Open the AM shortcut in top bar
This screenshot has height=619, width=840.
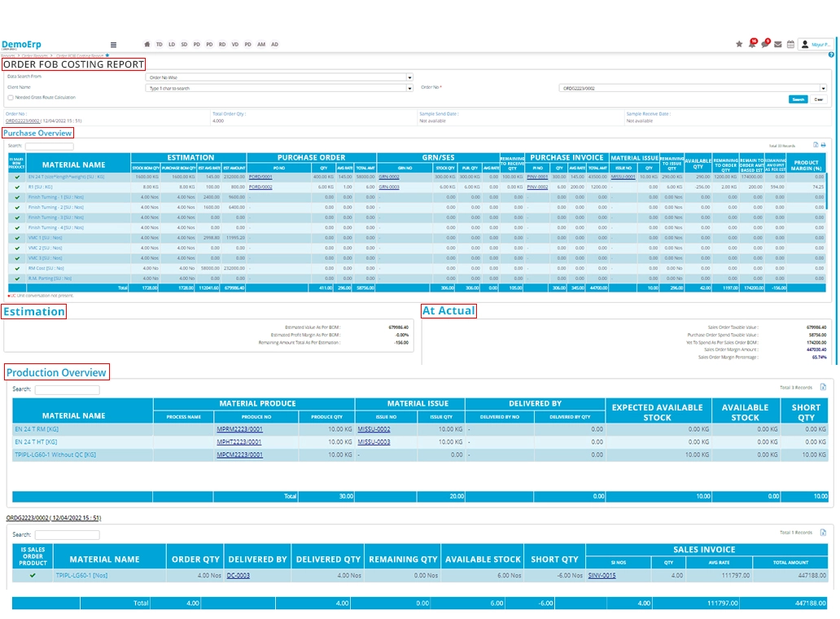click(x=262, y=45)
